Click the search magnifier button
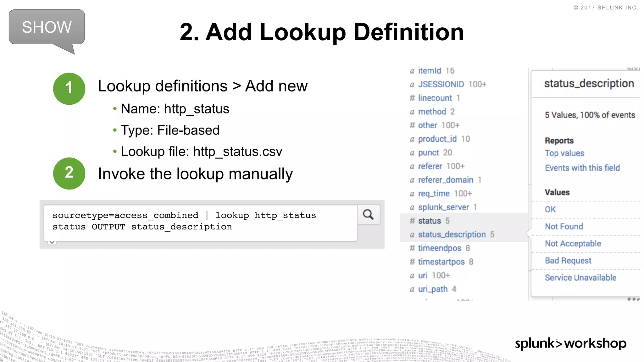Screen dimensions: 644x362 (x=369, y=215)
